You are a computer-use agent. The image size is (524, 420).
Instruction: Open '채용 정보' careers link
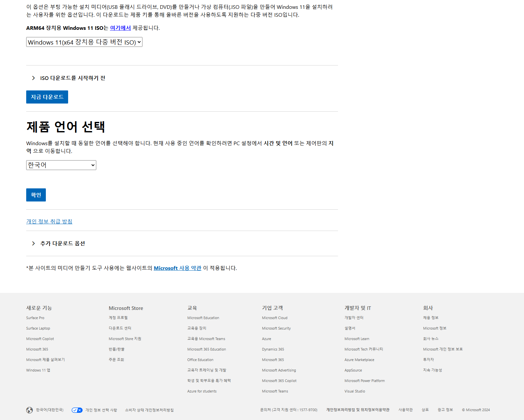pyautogui.click(x=431, y=318)
